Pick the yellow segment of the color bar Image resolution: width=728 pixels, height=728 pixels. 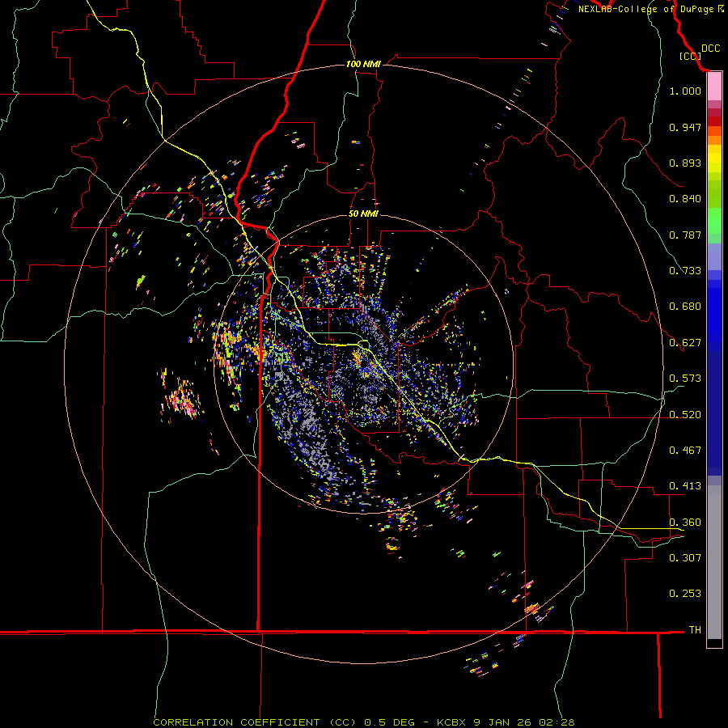tap(714, 159)
